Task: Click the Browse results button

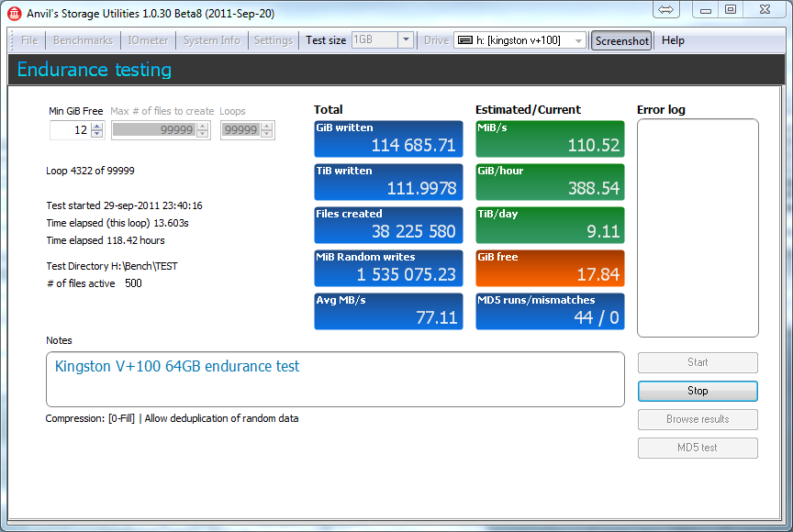Action: tap(698, 419)
